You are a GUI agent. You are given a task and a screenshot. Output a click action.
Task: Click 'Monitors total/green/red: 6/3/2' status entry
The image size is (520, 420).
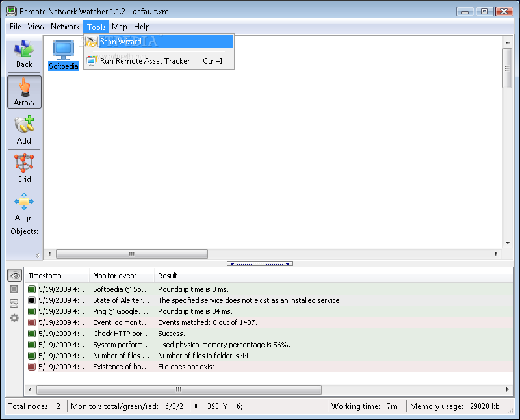click(x=127, y=406)
